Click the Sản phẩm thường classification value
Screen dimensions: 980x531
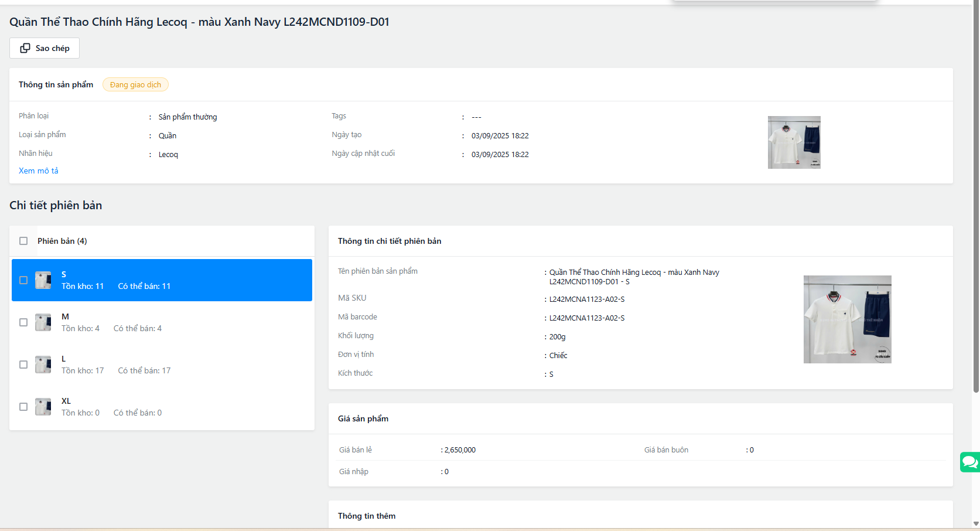tap(187, 117)
